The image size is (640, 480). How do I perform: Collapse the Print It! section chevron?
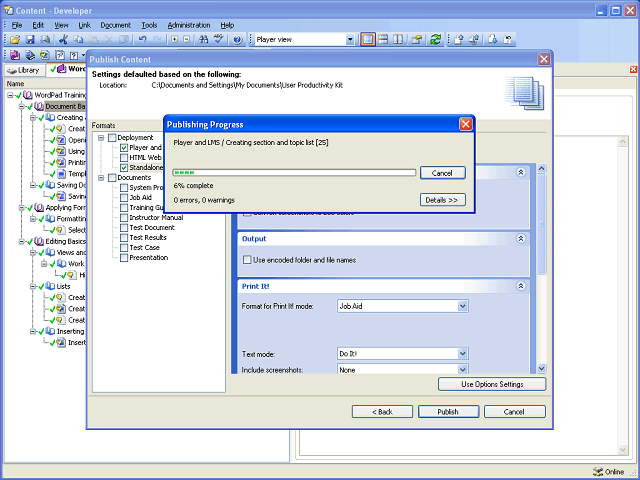coord(521,286)
